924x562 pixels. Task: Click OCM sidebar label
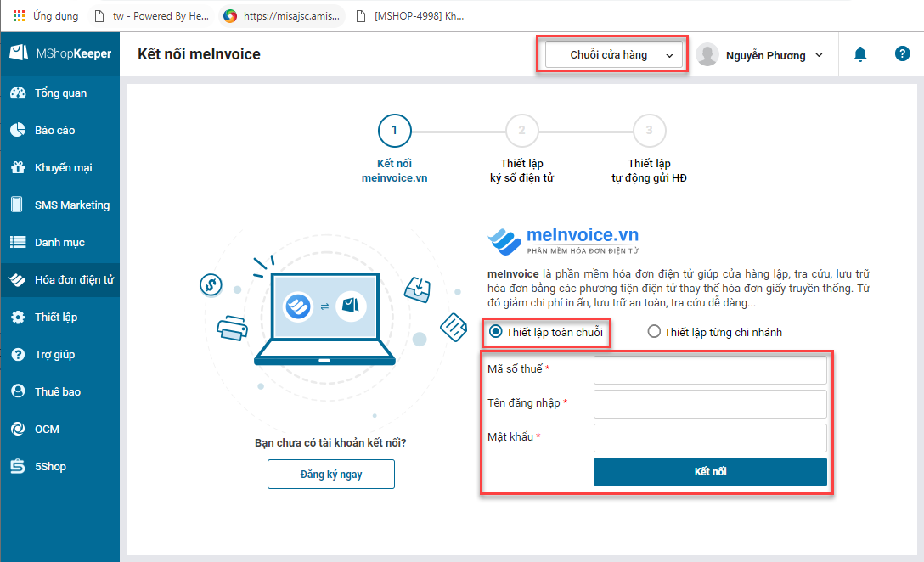pyautogui.click(x=47, y=430)
